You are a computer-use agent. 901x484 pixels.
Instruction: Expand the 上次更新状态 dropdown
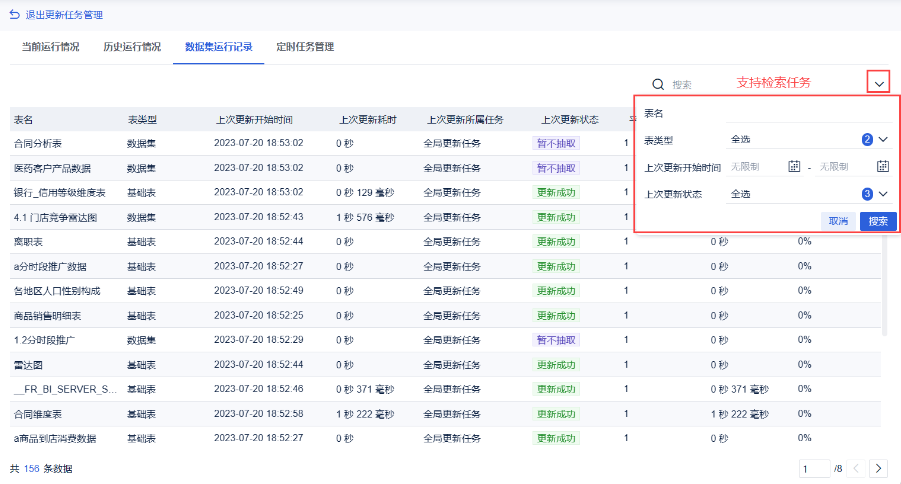(883, 194)
